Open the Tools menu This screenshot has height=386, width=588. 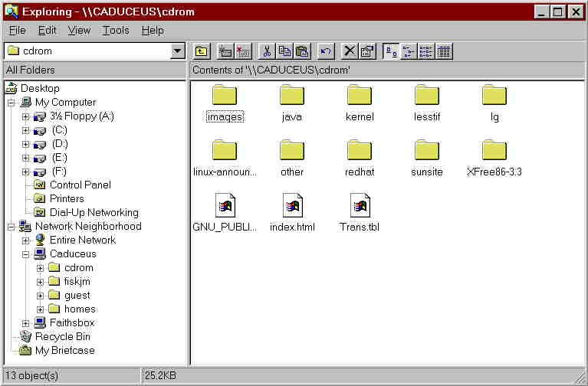[x=116, y=31]
